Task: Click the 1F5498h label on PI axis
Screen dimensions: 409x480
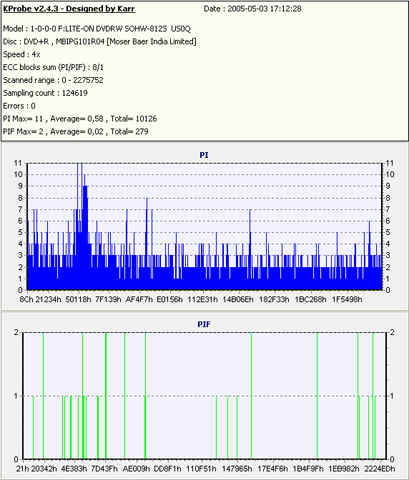Action: tap(347, 299)
